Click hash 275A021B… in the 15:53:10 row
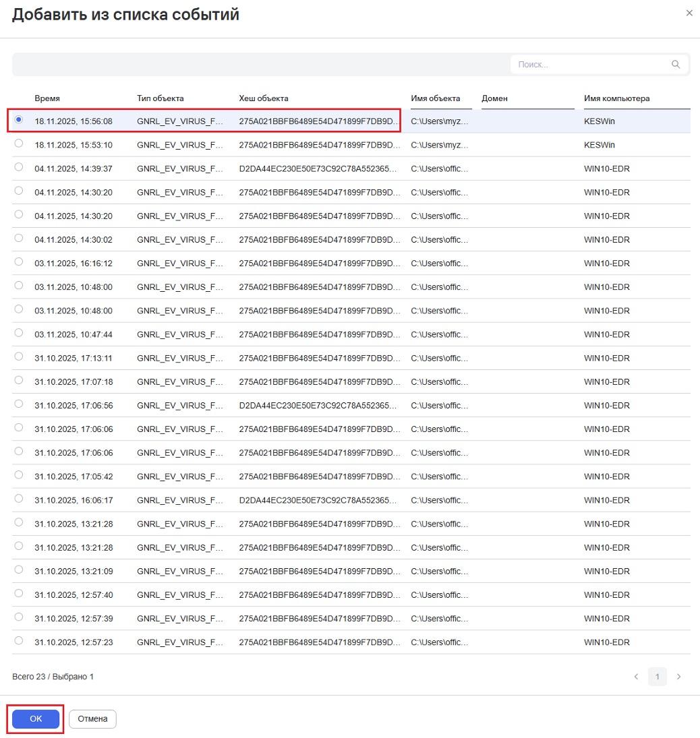This screenshot has height=738, width=700. click(320, 145)
